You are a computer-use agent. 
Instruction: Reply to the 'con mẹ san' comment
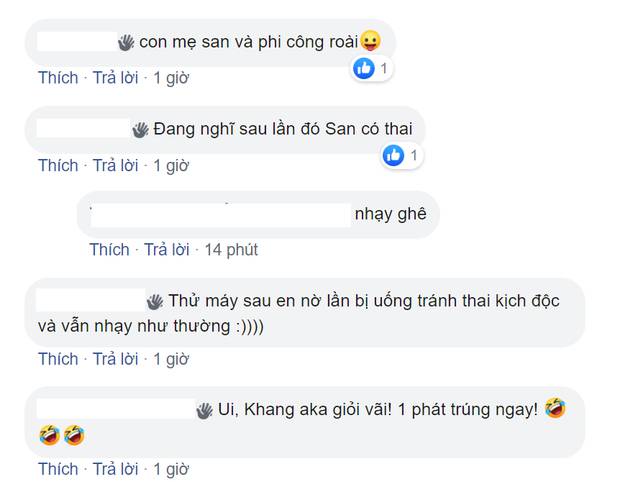(116, 77)
